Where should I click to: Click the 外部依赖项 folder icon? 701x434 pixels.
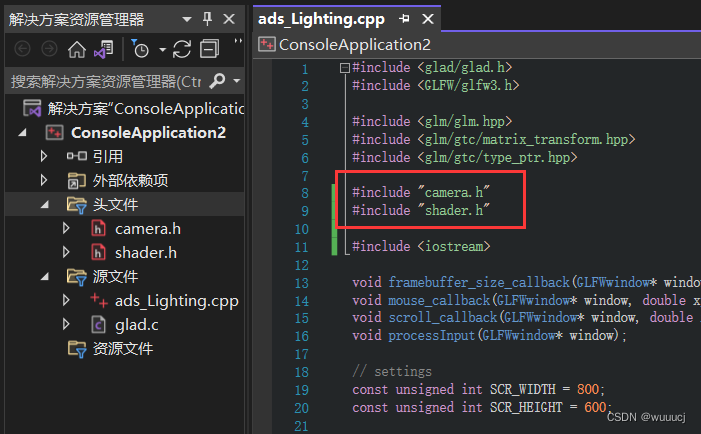coord(76,181)
